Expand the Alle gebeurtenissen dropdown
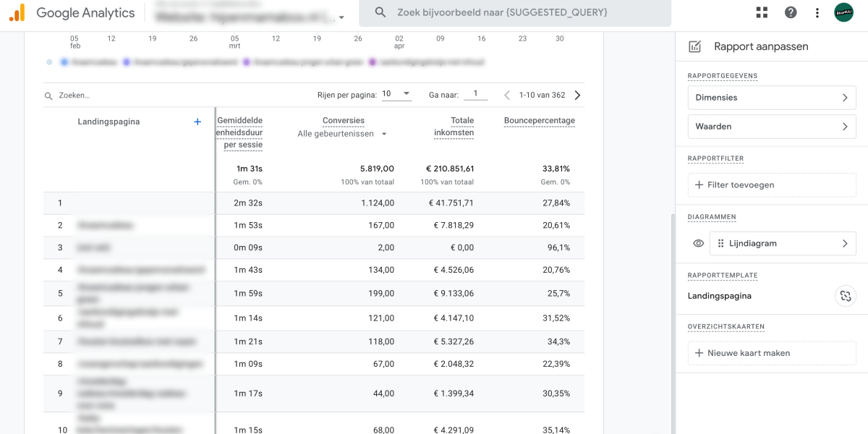868x434 pixels. 342,134
